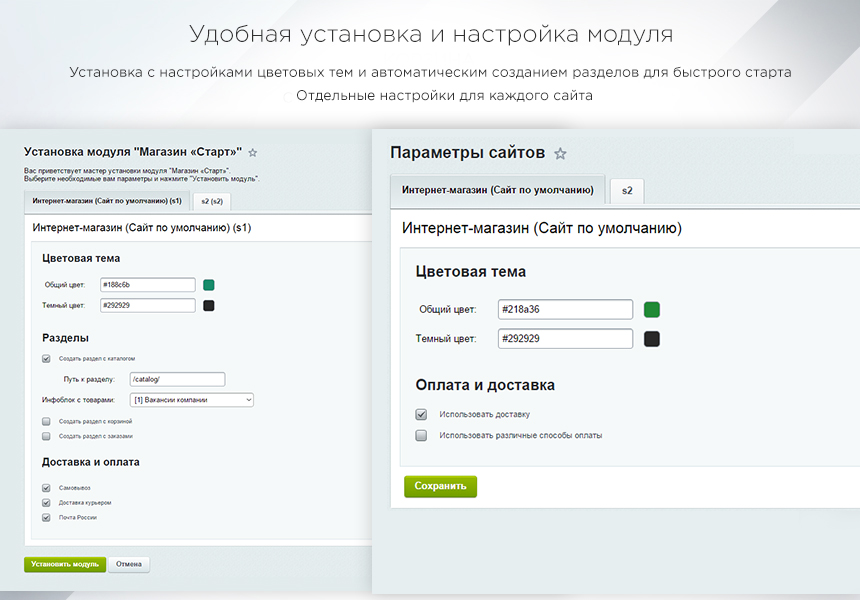Click the dark swatch next to Темный цвет
Viewport: 860px width, 600px height.
209,304
